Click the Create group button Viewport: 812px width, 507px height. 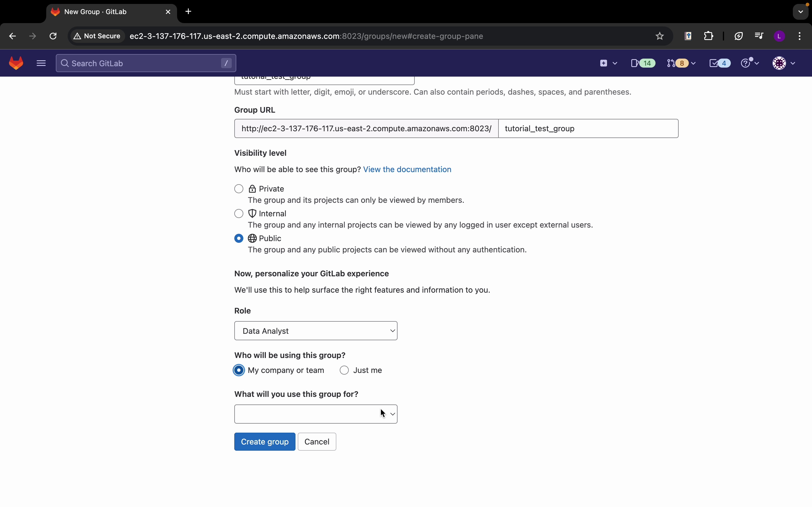click(264, 442)
